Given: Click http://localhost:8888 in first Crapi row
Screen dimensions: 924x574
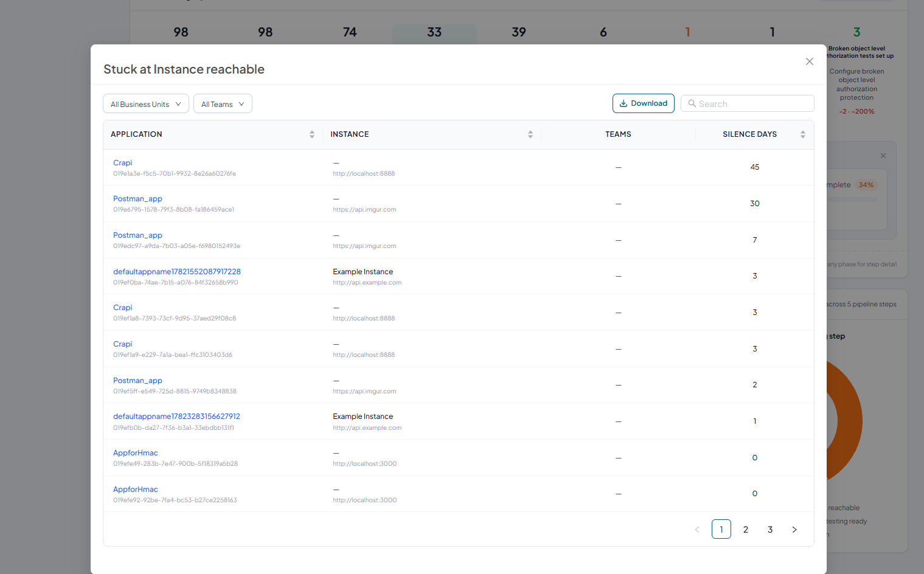Looking at the screenshot, I should 364,174.
